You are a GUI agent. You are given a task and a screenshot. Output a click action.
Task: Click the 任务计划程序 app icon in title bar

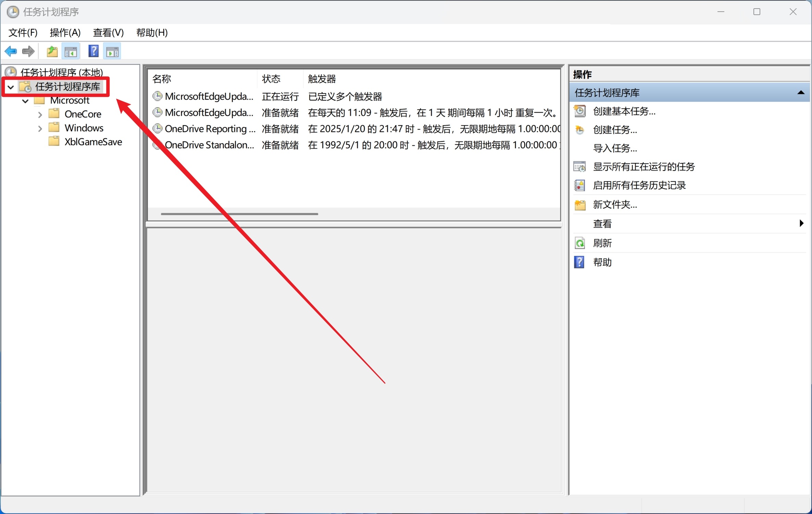[x=13, y=12]
